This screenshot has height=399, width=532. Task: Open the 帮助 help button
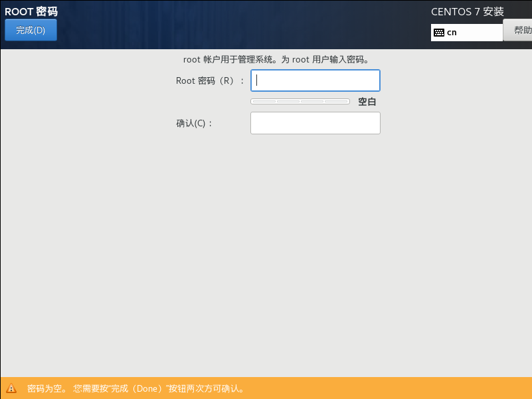518,30
